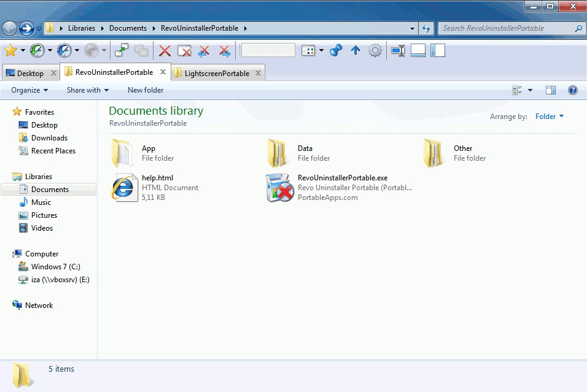This screenshot has height=392, width=587.
Task: Select the Data folder
Action: click(x=300, y=153)
